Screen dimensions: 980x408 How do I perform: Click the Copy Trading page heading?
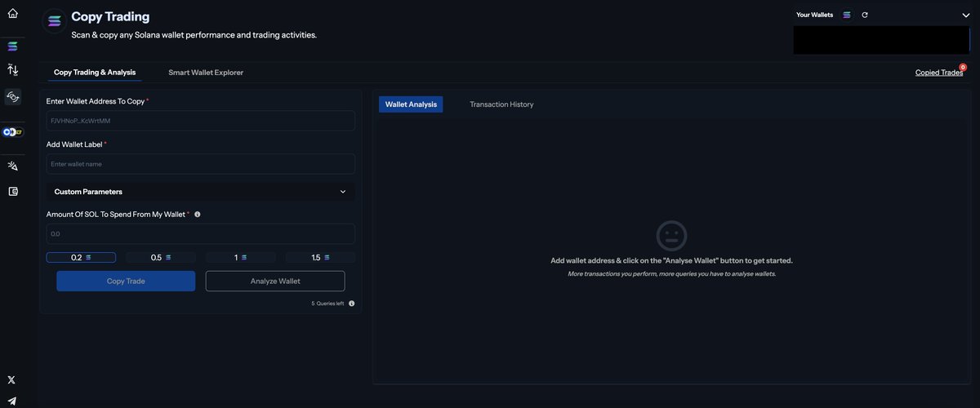point(110,16)
